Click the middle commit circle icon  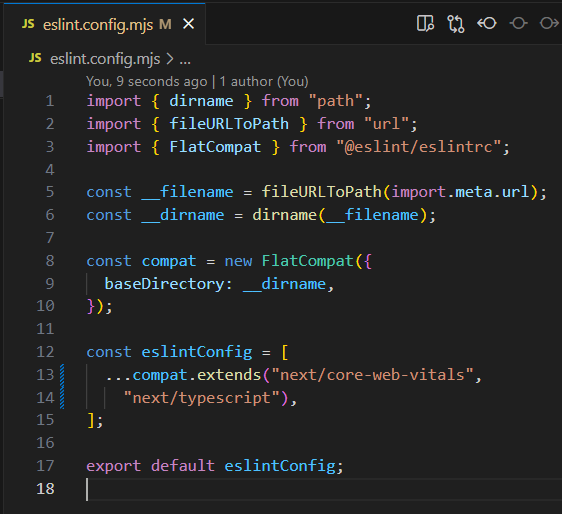(x=518, y=24)
